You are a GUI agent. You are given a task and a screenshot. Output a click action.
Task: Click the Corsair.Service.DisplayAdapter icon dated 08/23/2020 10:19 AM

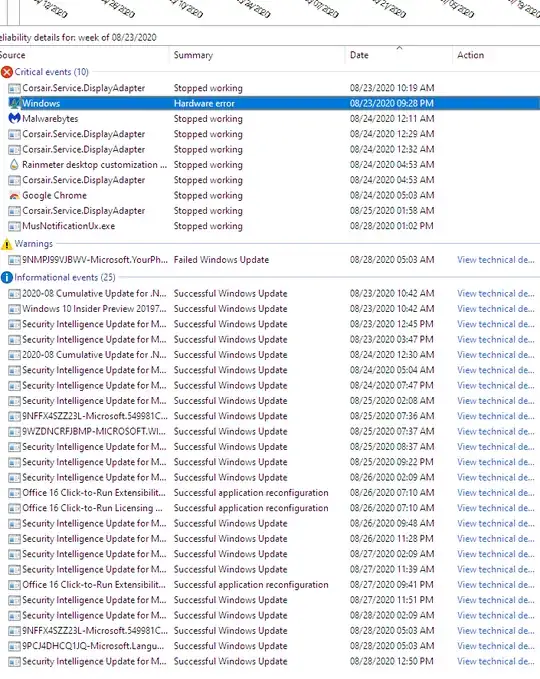click(14, 88)
